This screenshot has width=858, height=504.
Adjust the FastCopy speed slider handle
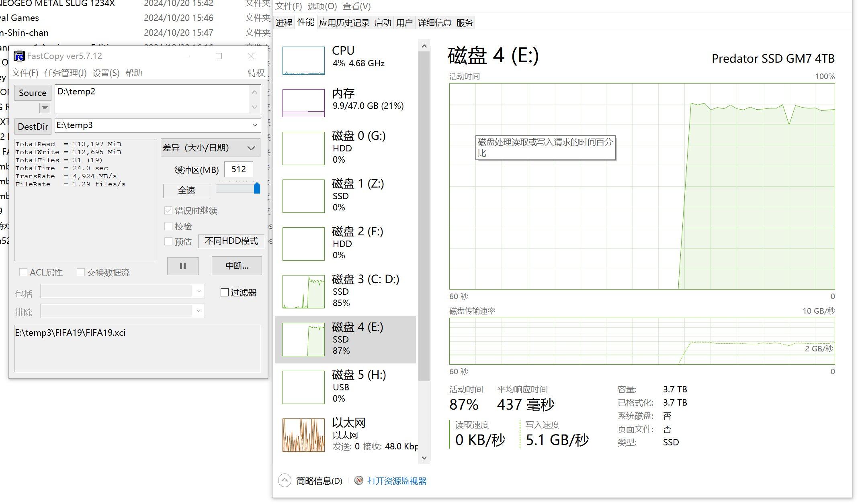257,188
